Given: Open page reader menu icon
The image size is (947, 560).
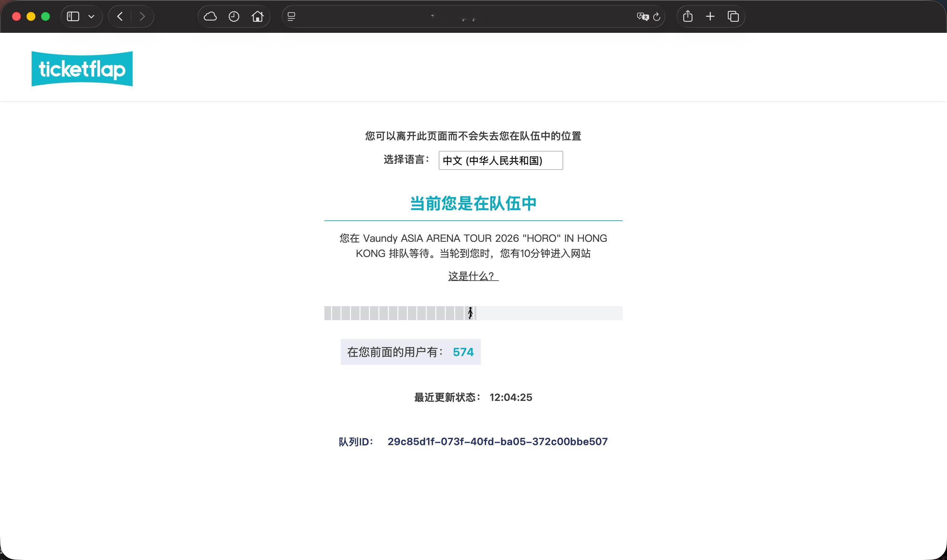Looking at the screenshot, I should [x=291, y=17].
